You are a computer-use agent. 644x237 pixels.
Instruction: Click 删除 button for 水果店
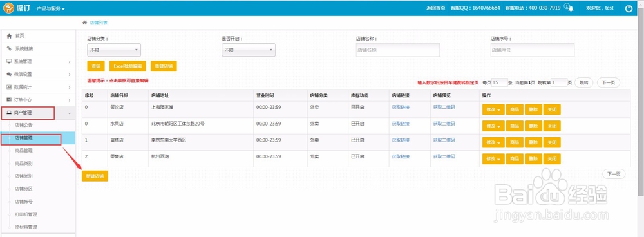pos(533,126)
